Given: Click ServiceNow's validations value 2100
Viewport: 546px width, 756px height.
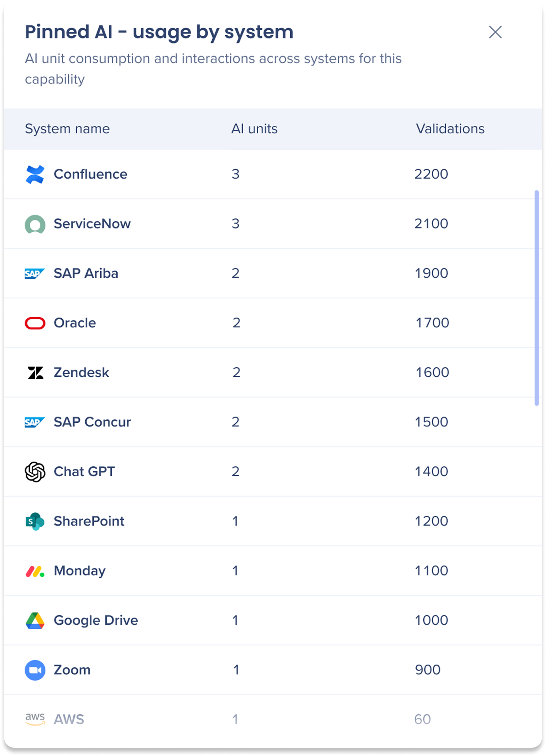Looking at the screenshot, I should point(431,224).
